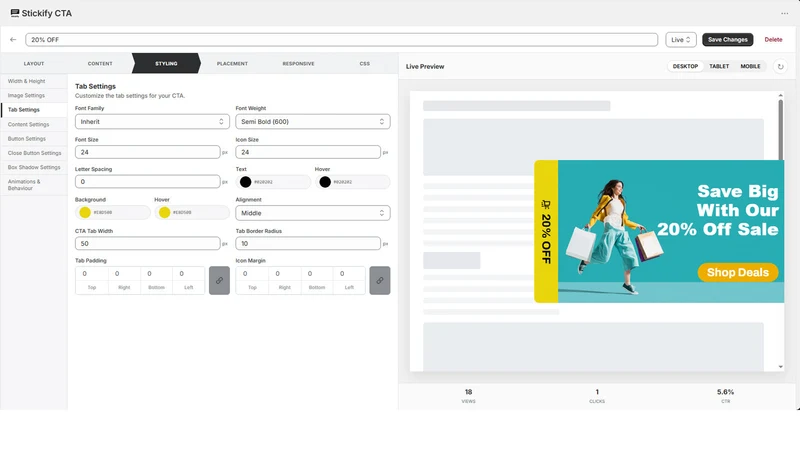This screenshot has width=800, height=450.
Task: Open the Alignment dropdown set to Middle
Action: pyautogui.click(x=313, y=213)
